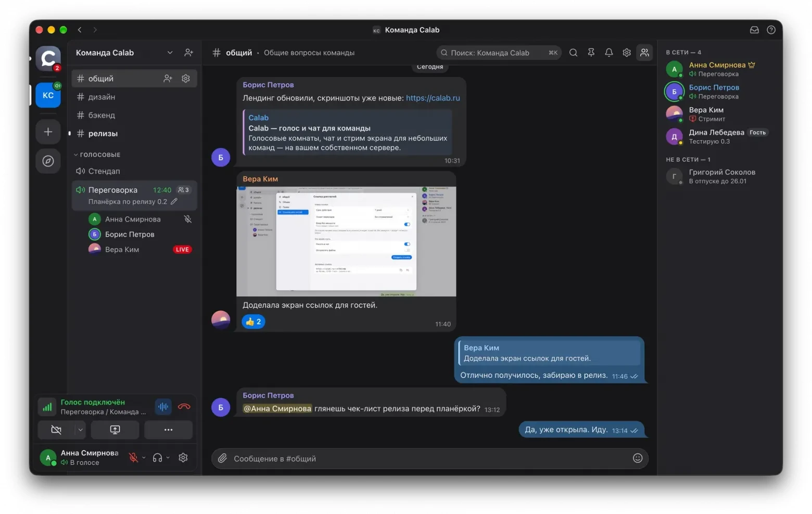Open the релизы channel
Viewport: 812px width, 514px height.
pos(134,133)
